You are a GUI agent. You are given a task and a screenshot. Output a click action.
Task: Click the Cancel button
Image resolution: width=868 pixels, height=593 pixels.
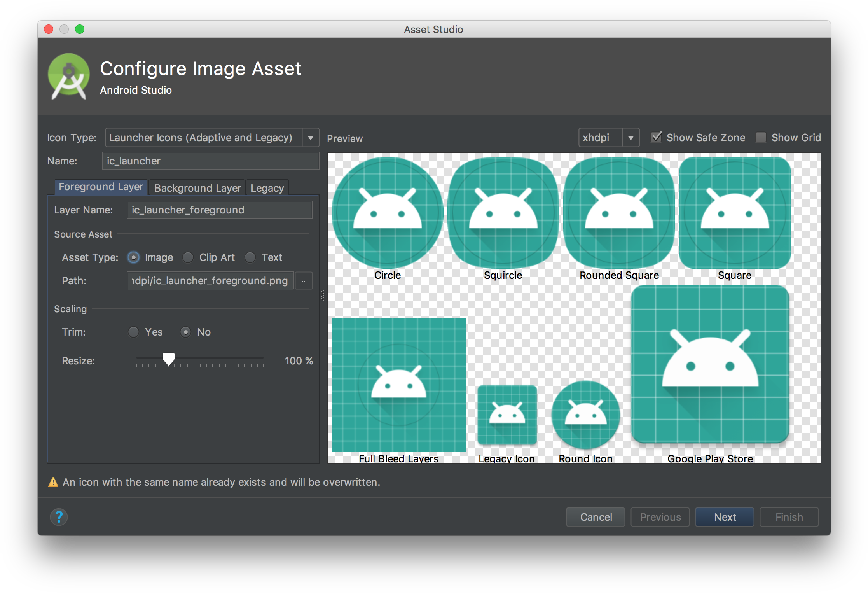pyautogui.click(x=596, y=517)
